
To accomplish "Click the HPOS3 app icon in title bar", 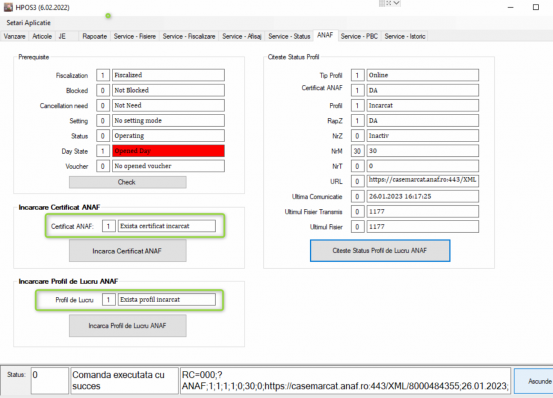I will point(8,7).
